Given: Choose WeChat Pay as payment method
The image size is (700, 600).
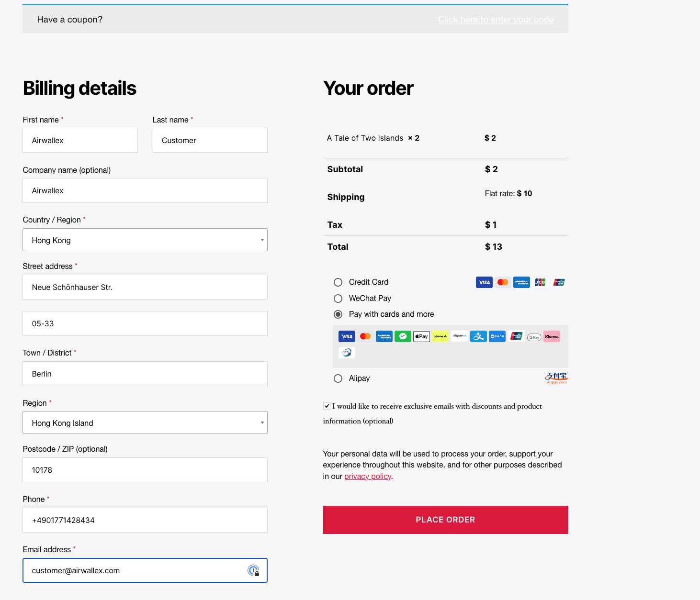Looking at the screenshot, I should coord(338,298).
